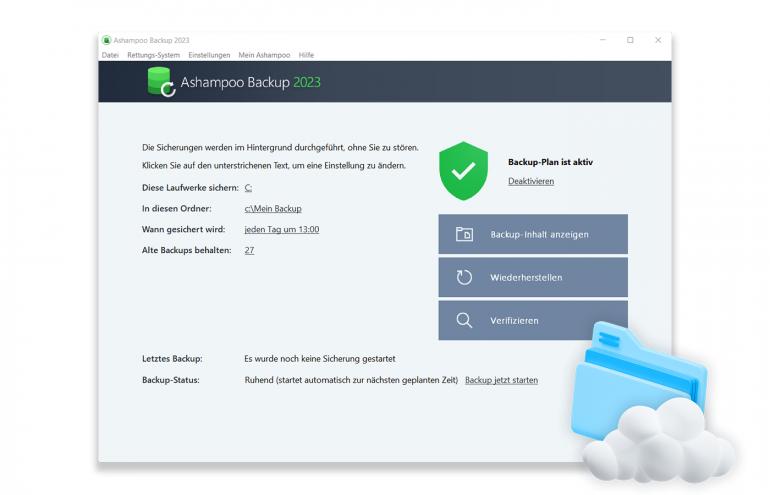770x495 pixels.
Task: Click the magnifying glass verify icon
Action: 464,320
